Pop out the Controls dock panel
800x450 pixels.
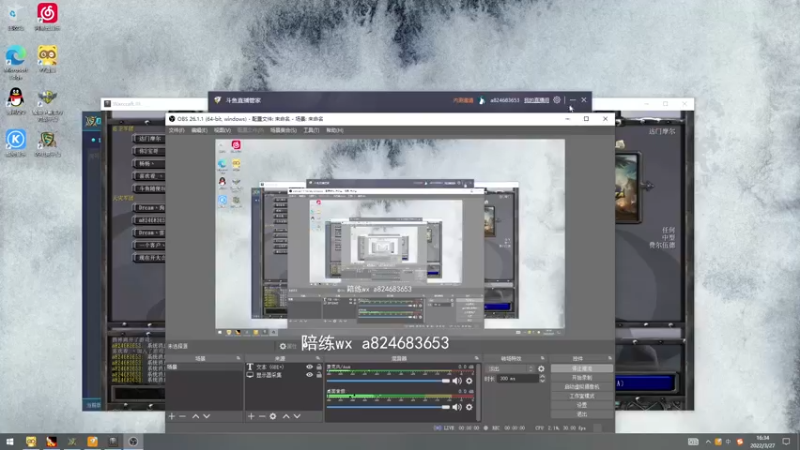point(610,359)
